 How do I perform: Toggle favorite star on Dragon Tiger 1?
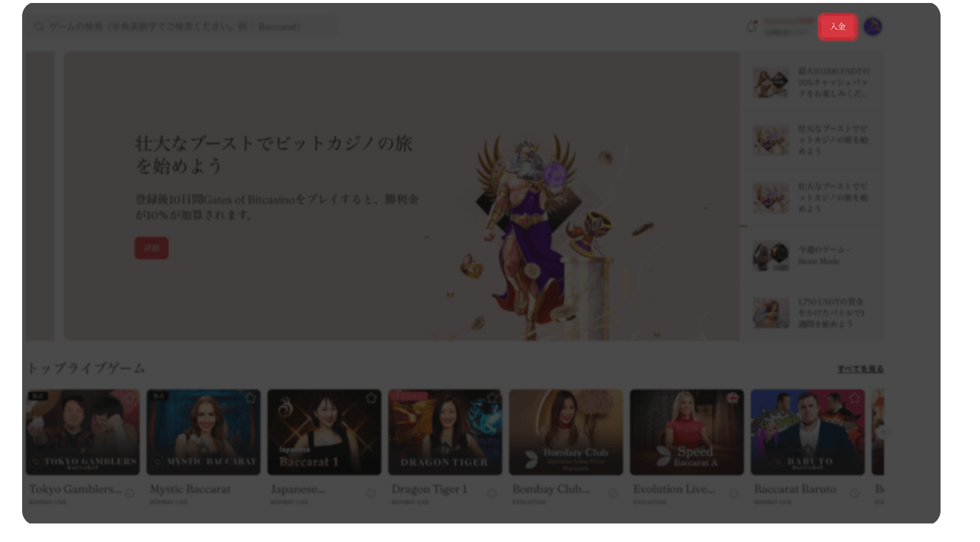click(x=492, y=398)
